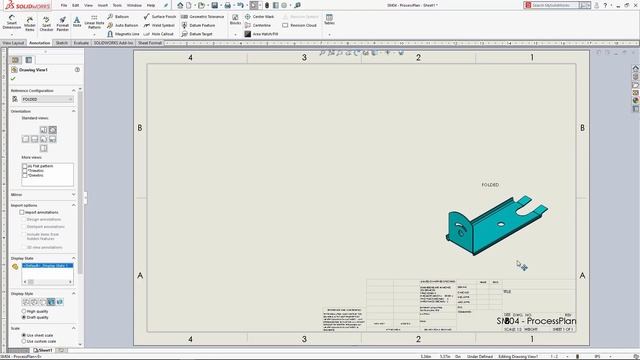Click the Display State list horizontal scrollbar
Viewport: 640px width, 360px height.
(47, 282)
